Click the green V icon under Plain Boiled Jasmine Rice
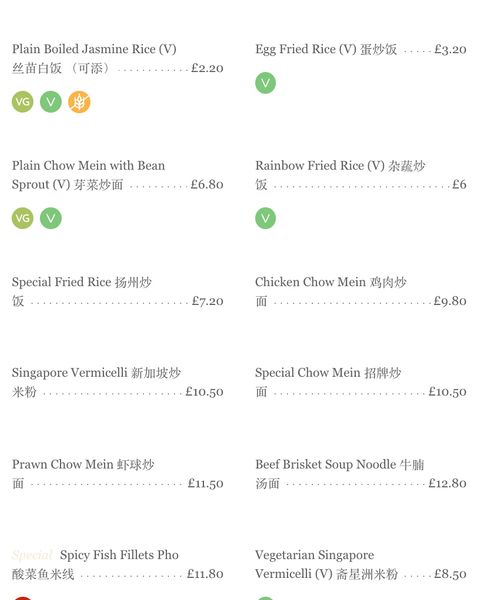Image resolution: width=480 pixels, height=600 pixels. [51, 102]
